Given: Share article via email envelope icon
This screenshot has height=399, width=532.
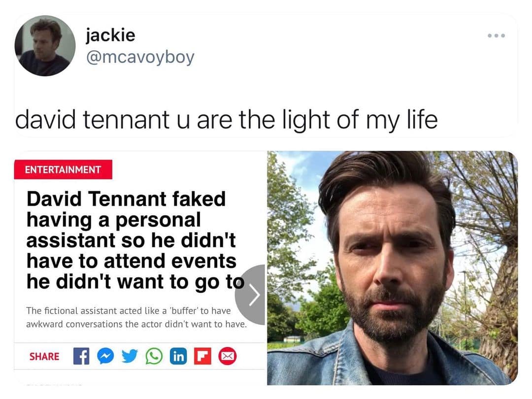Looking at the screenshot, I should [227, 356].
